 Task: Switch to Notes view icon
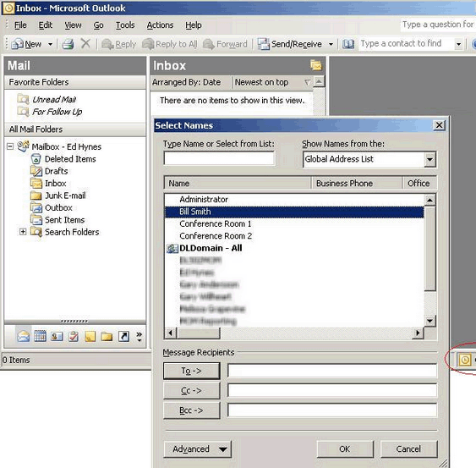(90, 336)
